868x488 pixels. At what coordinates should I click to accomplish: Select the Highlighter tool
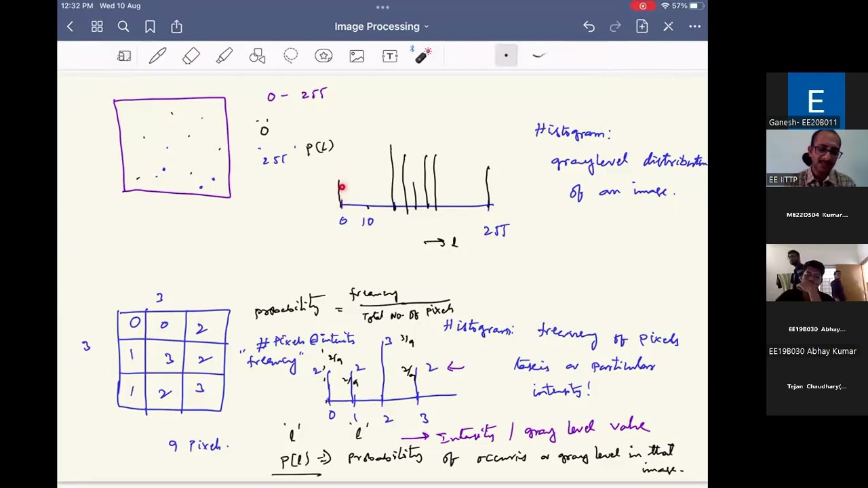coord(224,56)
